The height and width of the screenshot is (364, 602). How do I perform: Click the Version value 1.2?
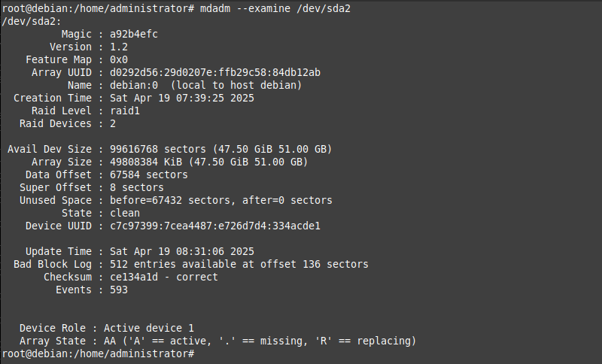point(119,47)
